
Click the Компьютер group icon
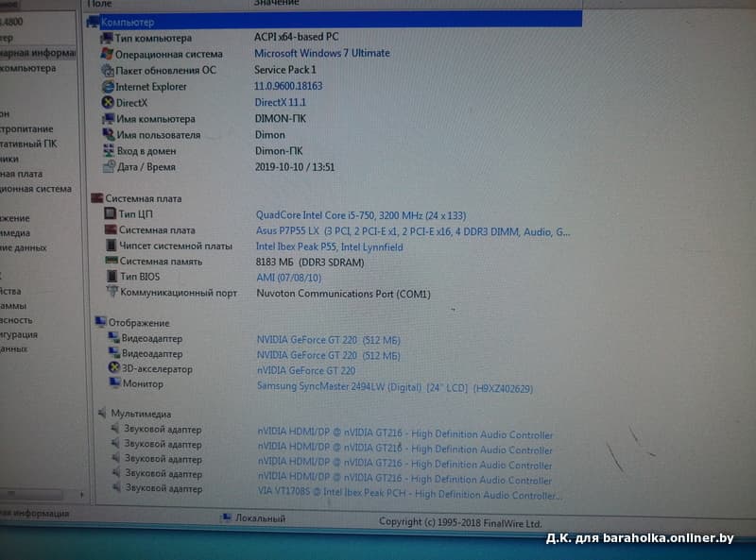coord(93,22)
